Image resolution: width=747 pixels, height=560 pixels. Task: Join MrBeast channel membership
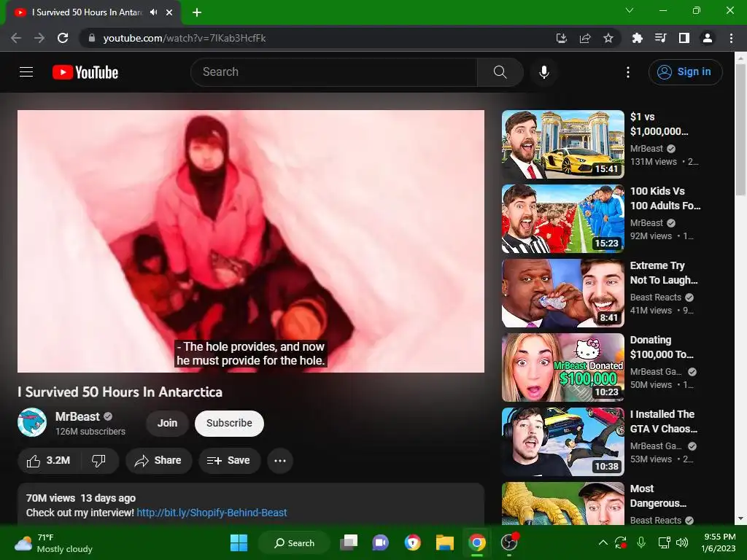pos(167,423)
